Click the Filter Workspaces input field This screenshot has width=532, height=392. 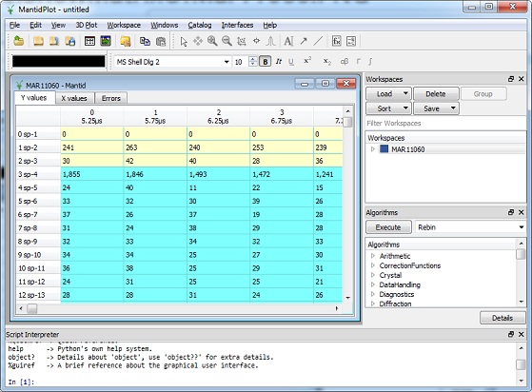445,123
